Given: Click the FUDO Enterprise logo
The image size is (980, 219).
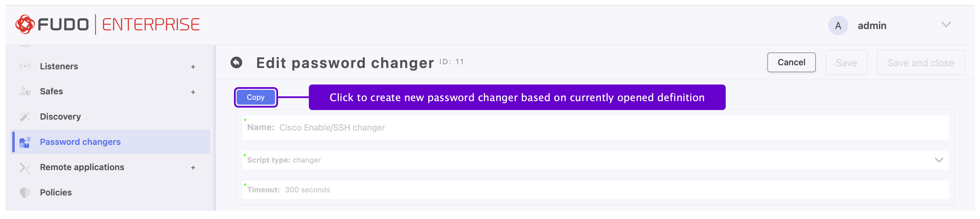Looking at the screenshot, I should pyautogui.click(x=108, y=25).
